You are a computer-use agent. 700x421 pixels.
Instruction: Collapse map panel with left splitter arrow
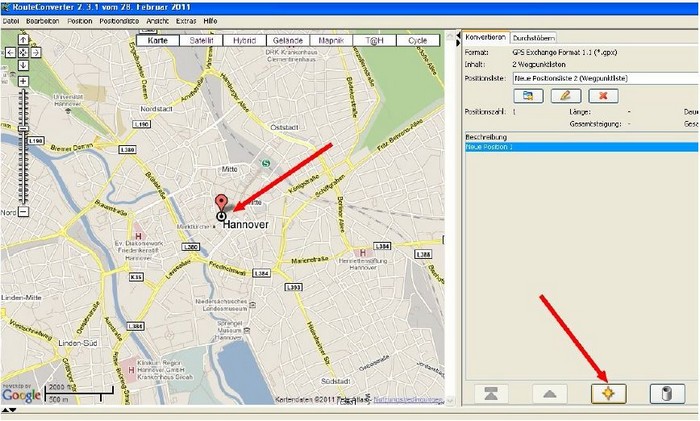[456, 36]
